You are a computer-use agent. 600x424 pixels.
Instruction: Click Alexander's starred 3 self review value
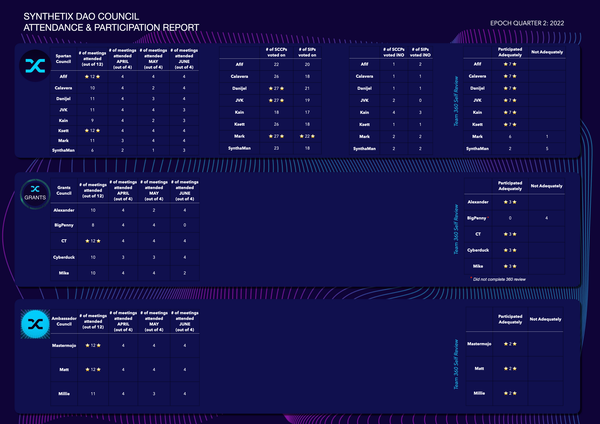510,202
